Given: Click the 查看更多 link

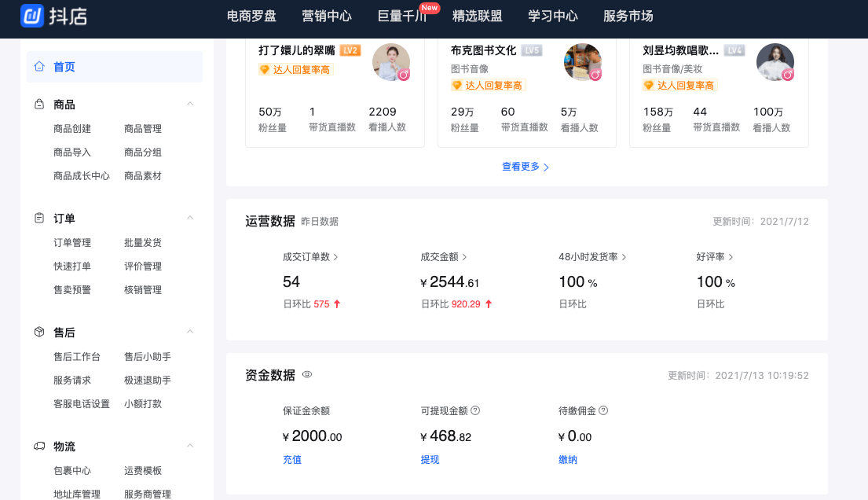Looking at the screenshot, I should point(526,167).
